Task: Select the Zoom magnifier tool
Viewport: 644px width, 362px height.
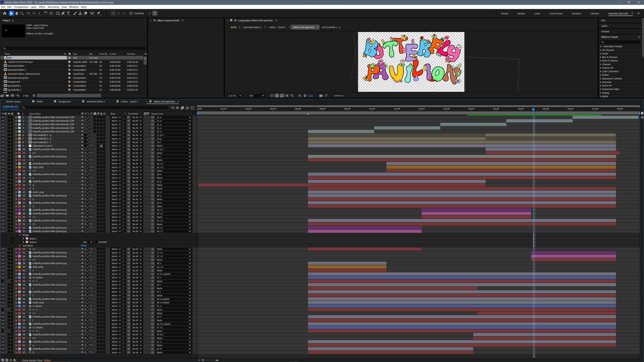Action: coord(22,13)
